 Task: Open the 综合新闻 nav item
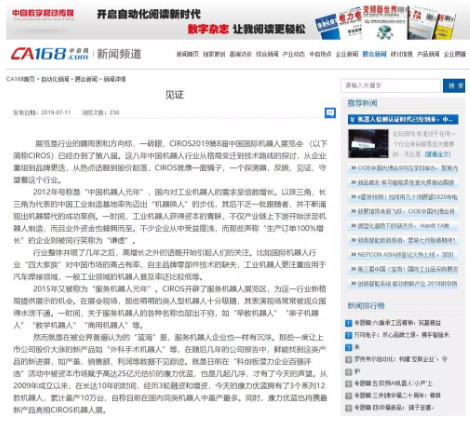point(267,54)
